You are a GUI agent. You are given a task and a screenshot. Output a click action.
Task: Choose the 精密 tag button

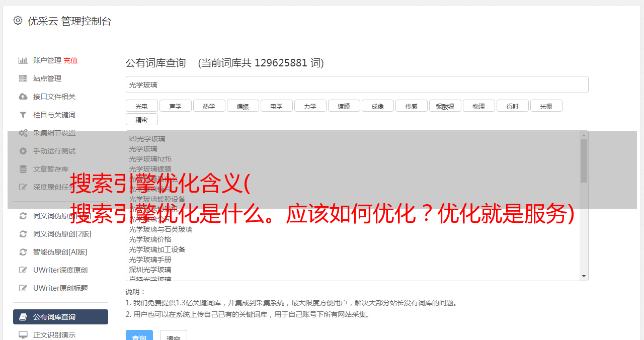141,119
